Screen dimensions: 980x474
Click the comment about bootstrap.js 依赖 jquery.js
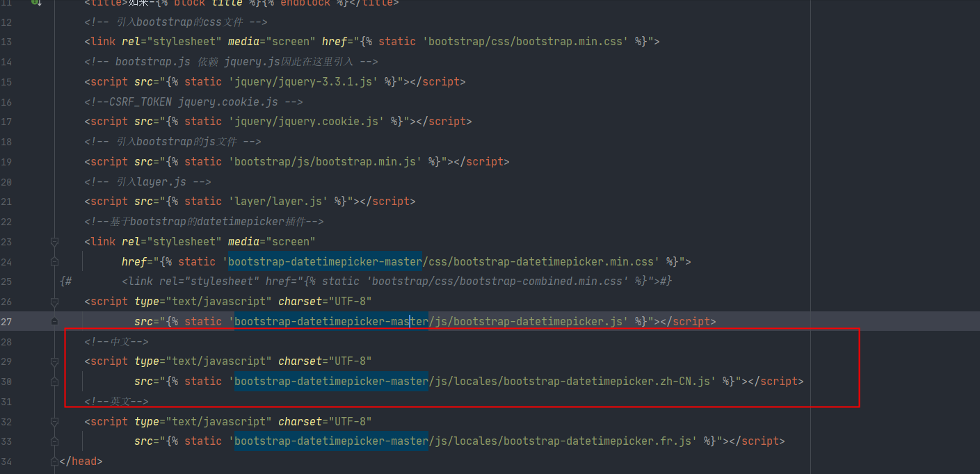(x=232, y=62)
